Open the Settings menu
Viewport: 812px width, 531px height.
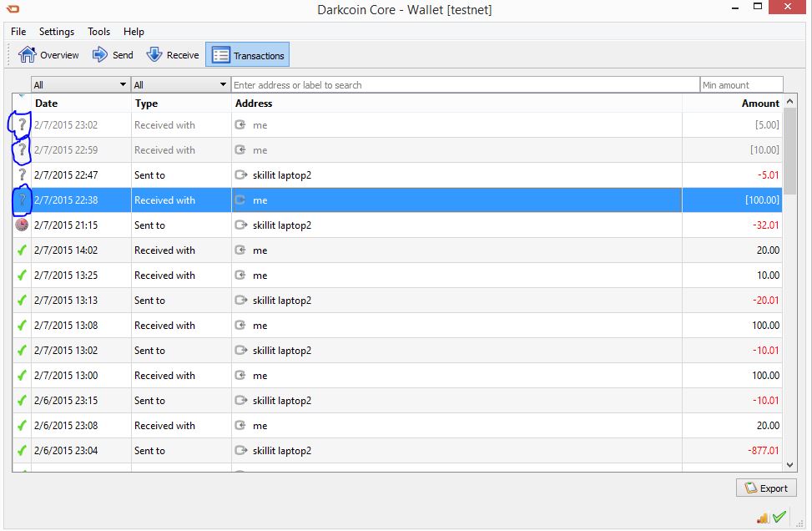tap(57, 32)
